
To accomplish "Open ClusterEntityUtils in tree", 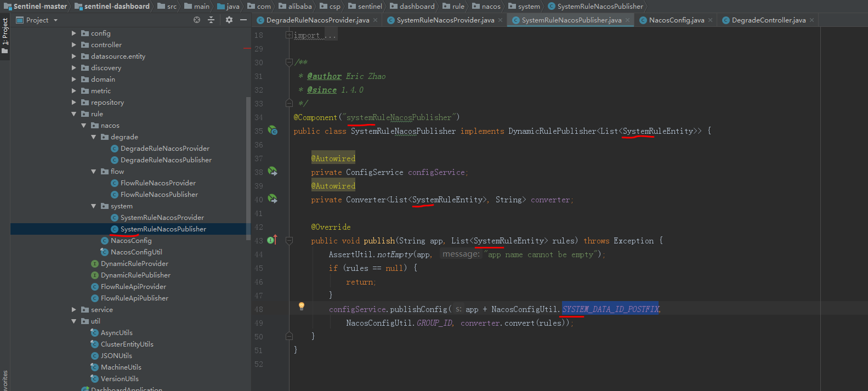I will [122, 344].
